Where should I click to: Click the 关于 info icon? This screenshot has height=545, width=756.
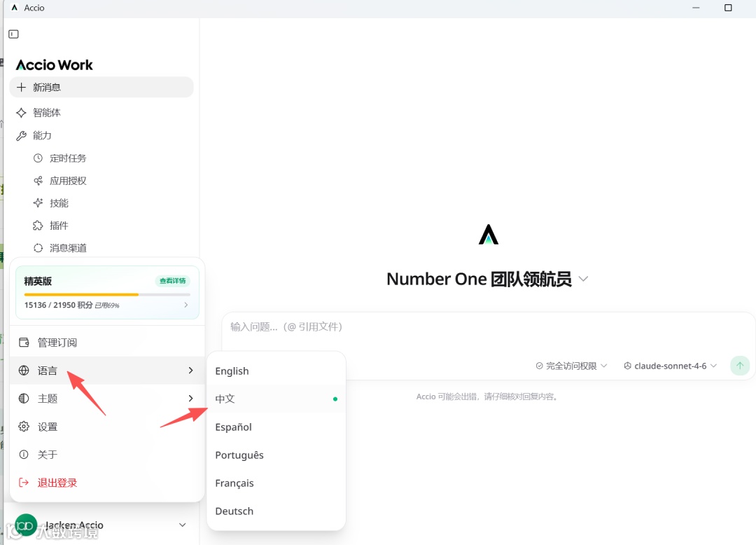point(24,455)
